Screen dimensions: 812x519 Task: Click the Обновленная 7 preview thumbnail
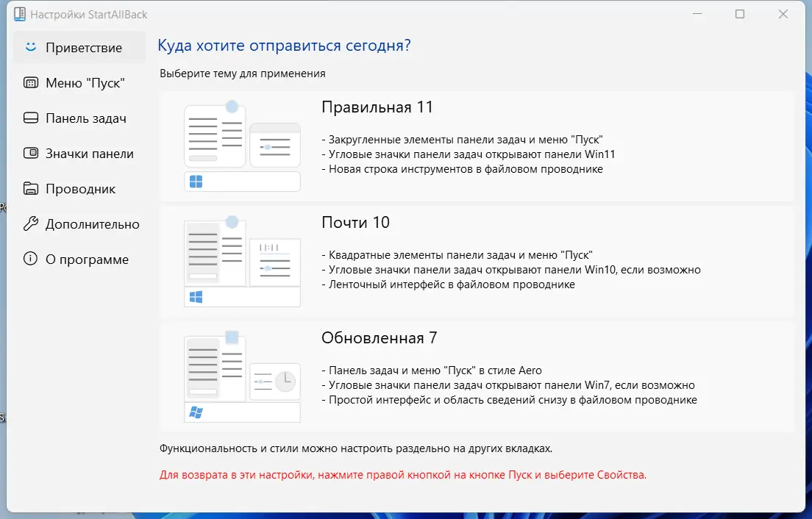click(x=243, y=376)
